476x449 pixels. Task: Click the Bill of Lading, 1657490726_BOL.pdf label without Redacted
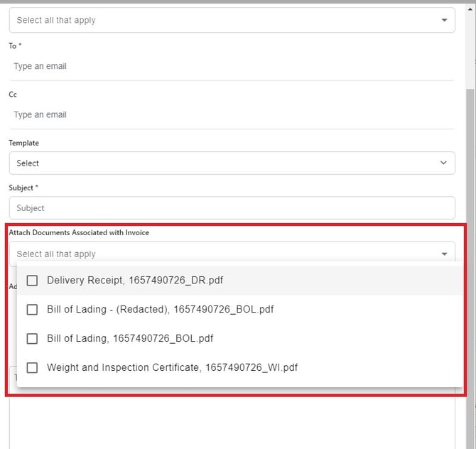tap(130, 338)
